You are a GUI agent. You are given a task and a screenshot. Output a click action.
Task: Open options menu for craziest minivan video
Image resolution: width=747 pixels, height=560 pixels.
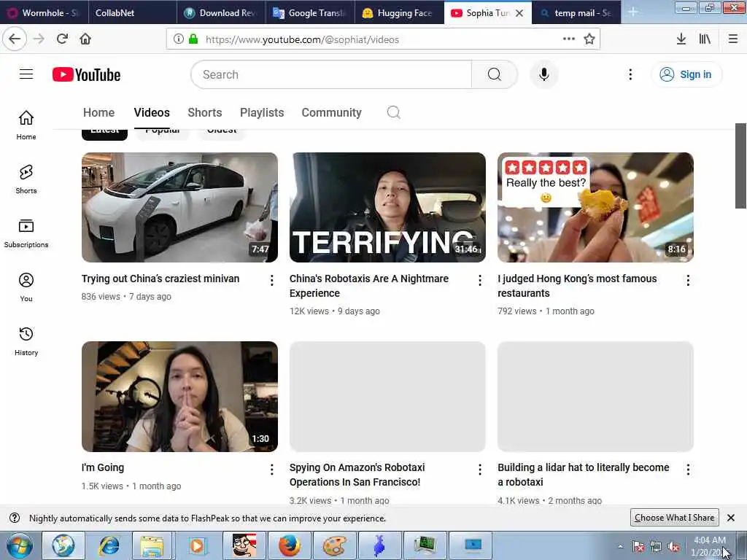(x=271, y=280)
